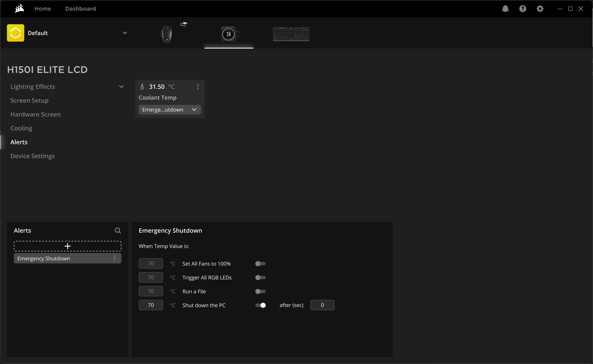
Task: Click the Coolant Temp label
Action: [x=158, y=98]
